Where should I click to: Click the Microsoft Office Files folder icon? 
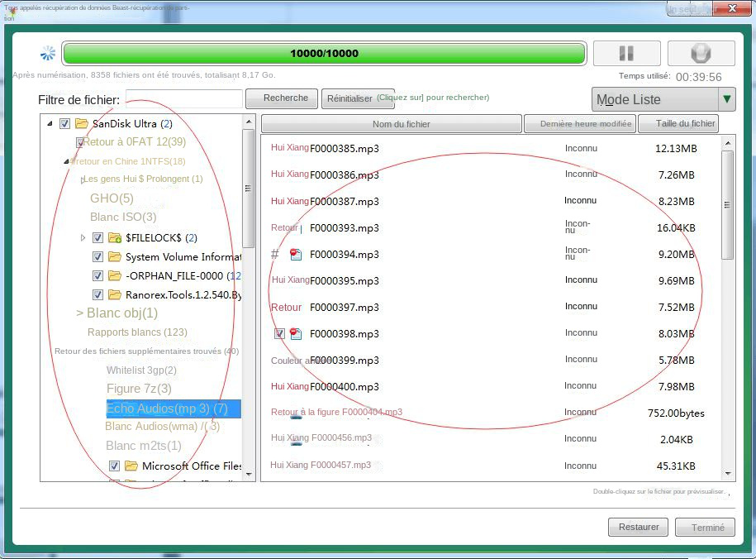click(x=131, y=466)
